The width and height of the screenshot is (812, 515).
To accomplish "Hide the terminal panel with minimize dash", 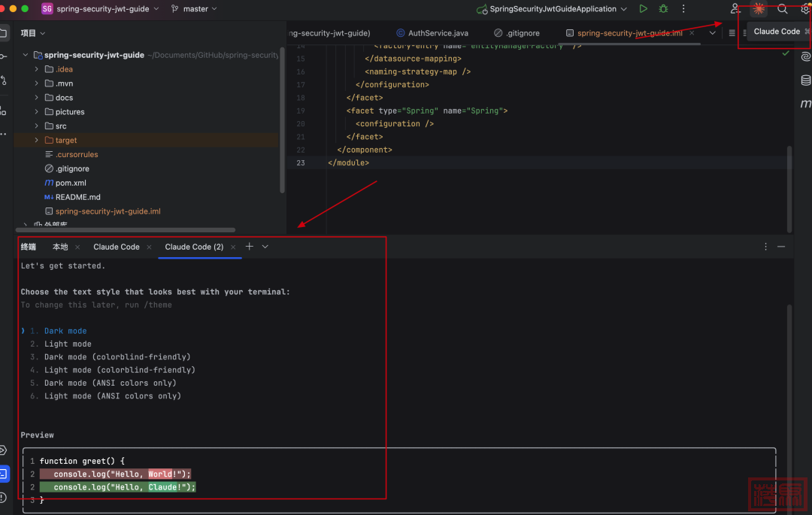I will [x=781, y=247].
